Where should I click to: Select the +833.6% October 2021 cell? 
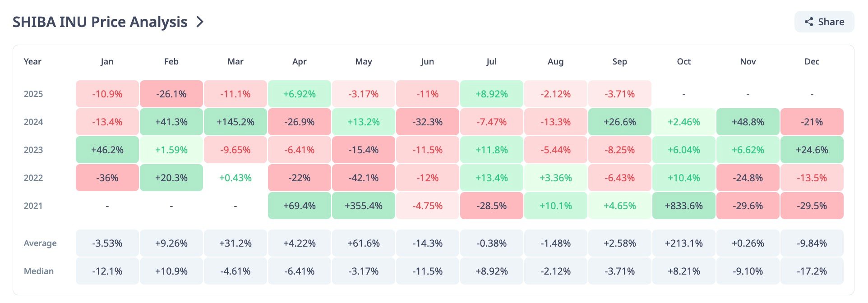pos(683,206)
